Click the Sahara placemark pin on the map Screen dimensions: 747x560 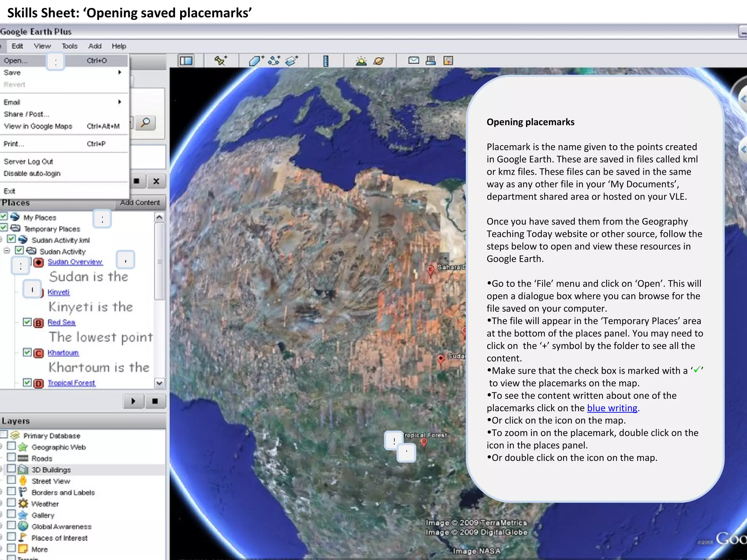pyautogui.click(x=430, y=271)
